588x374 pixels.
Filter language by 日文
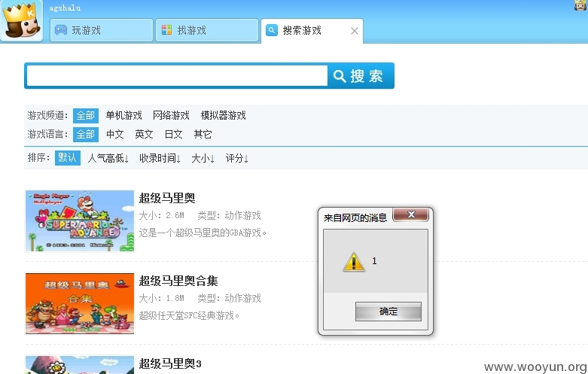tap(173, 134)
